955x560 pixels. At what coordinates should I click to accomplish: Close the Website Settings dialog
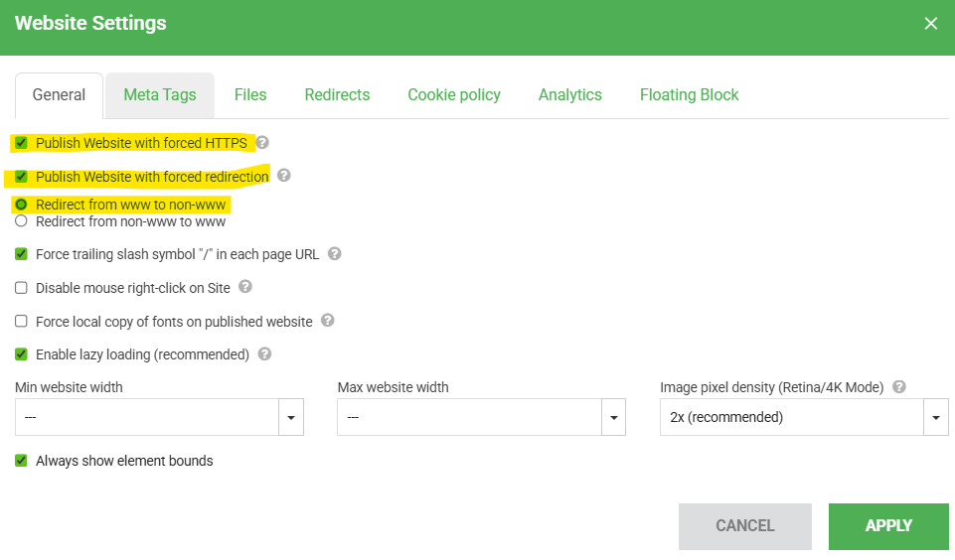(930, 23)
